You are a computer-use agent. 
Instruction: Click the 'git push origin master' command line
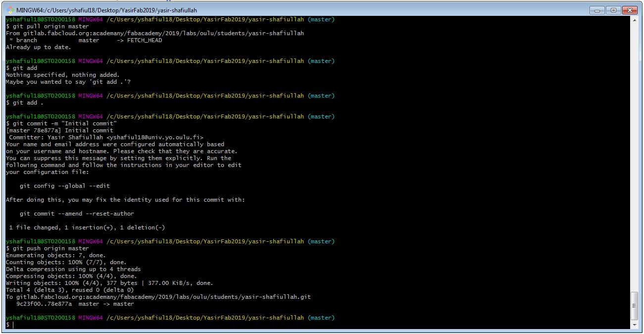(48, 249)
